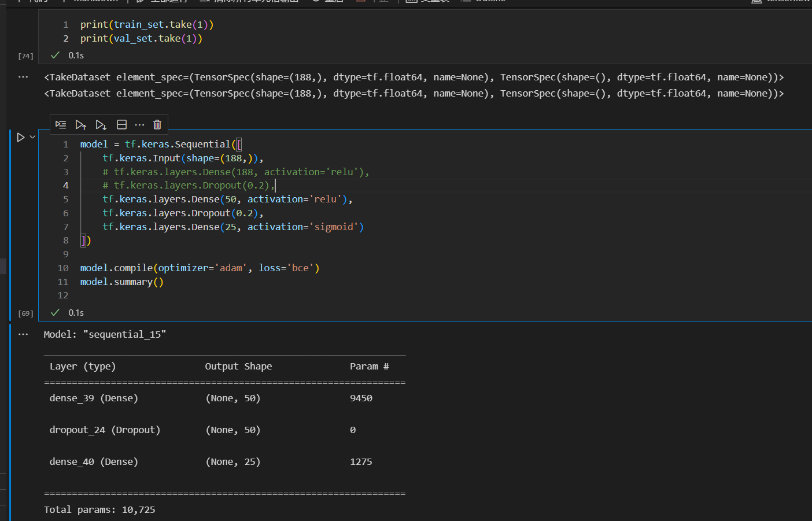Click the commented Dense(188, activation='relu') line
This screenshot has height=521, width=812.
point(235,172)
